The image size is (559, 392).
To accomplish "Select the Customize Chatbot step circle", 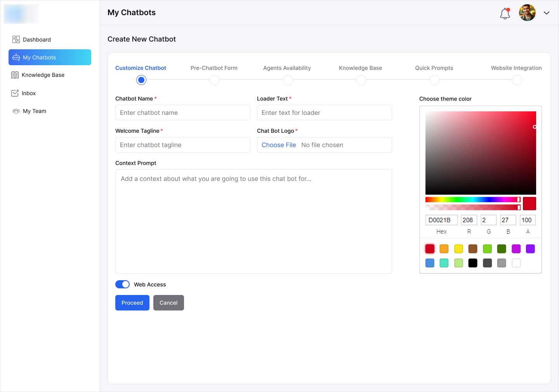I will (141, 80).
